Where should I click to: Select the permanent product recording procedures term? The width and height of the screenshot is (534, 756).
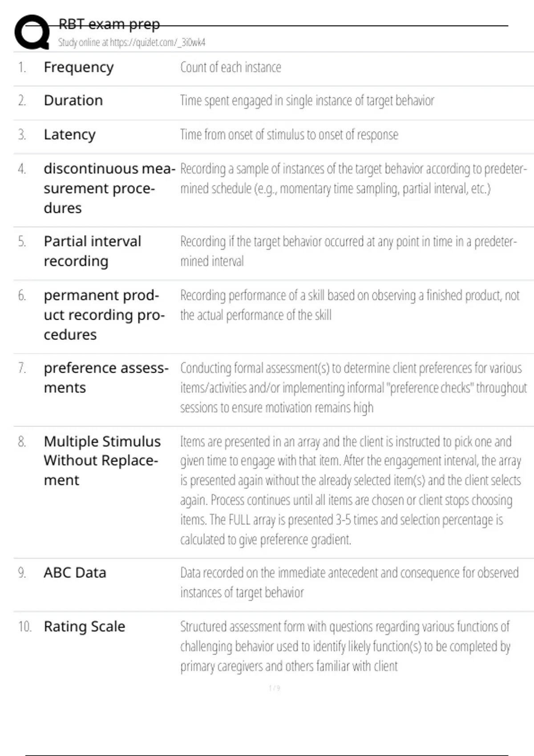(104, 315)
